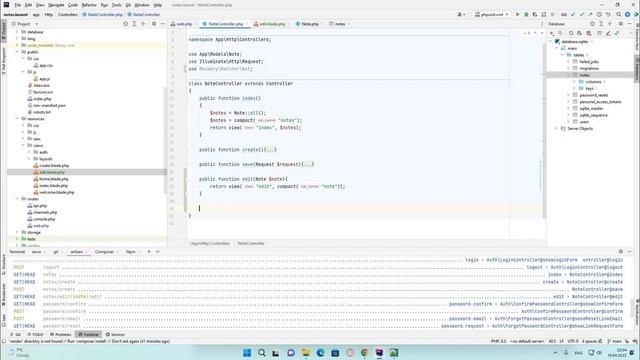640x360 pixels.
Task: Expand failed_jobs table in Database tree
Action: (569, 62)
